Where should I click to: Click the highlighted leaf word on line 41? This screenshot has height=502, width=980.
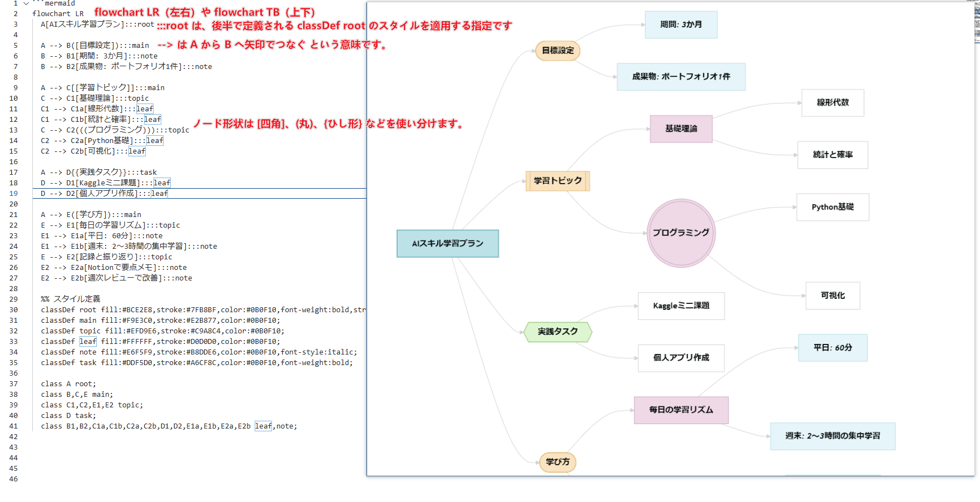263,426
